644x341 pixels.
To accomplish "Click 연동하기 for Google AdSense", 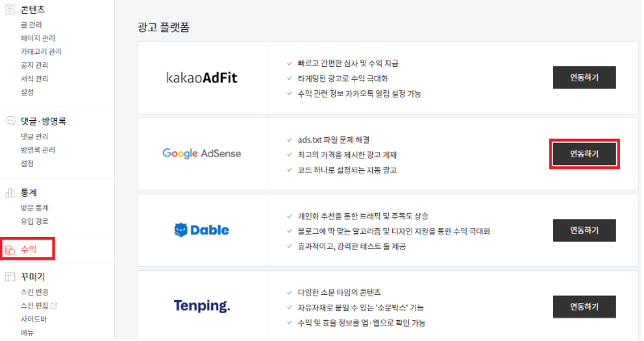I will [x=584, y=154].
